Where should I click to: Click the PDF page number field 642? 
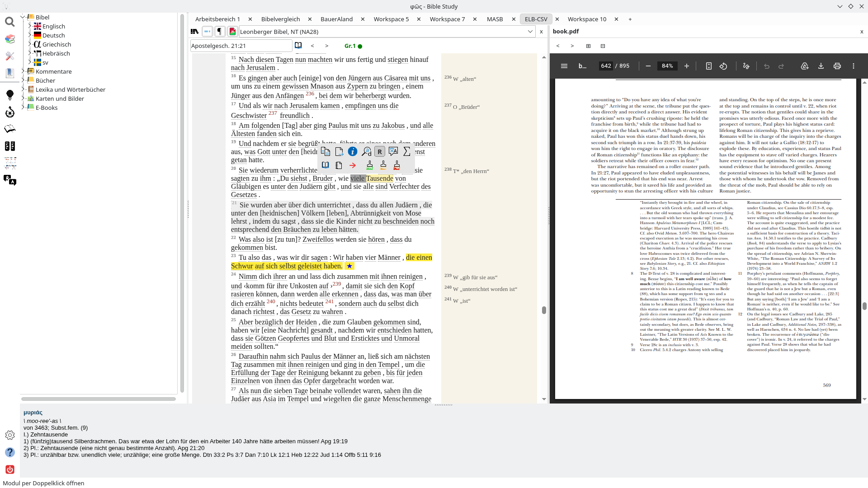606,66
